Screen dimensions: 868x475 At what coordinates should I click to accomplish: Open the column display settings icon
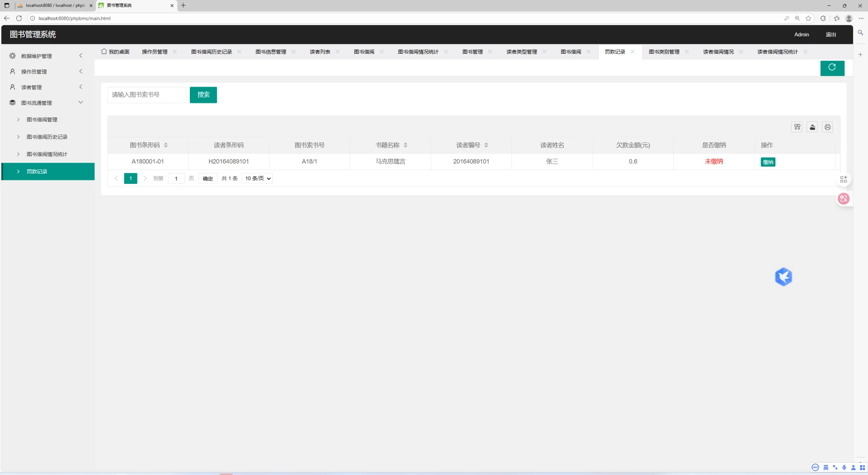[797, 127]
